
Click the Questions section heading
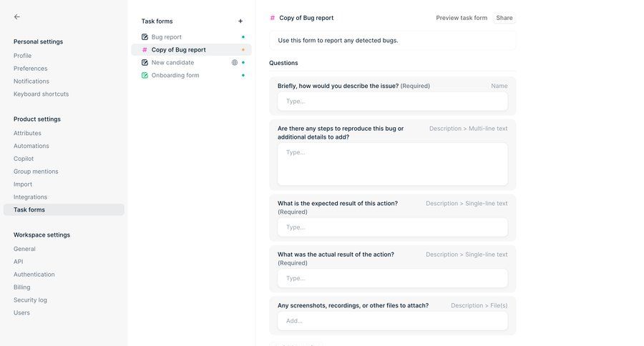point(283,63)
